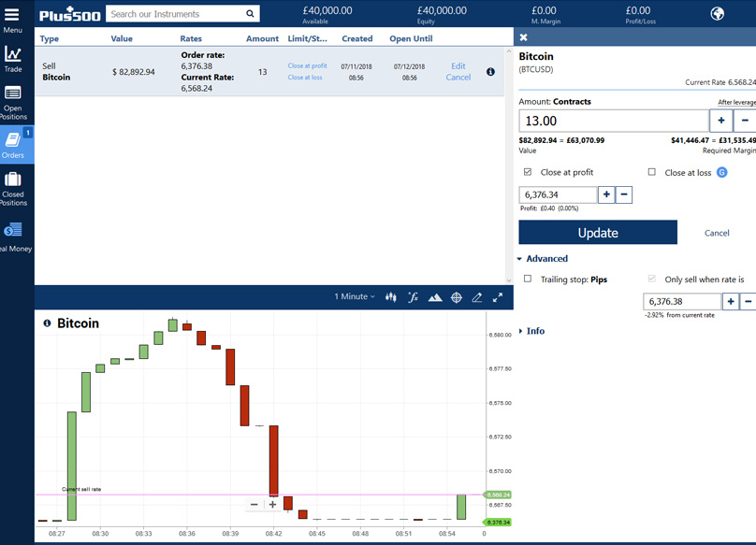This screenshot has width=756, height=545.
Task: Click the Edit link for Bitcoin order
Action: [458, 66]
